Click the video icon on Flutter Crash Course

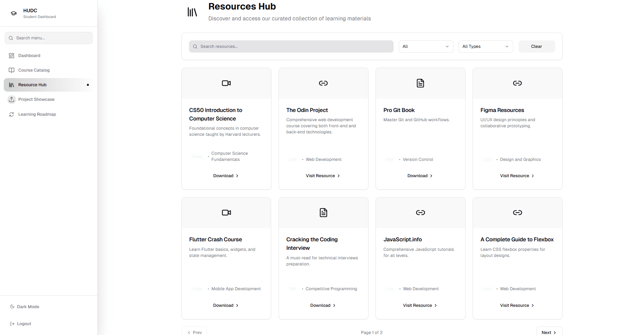coord(226,213)
